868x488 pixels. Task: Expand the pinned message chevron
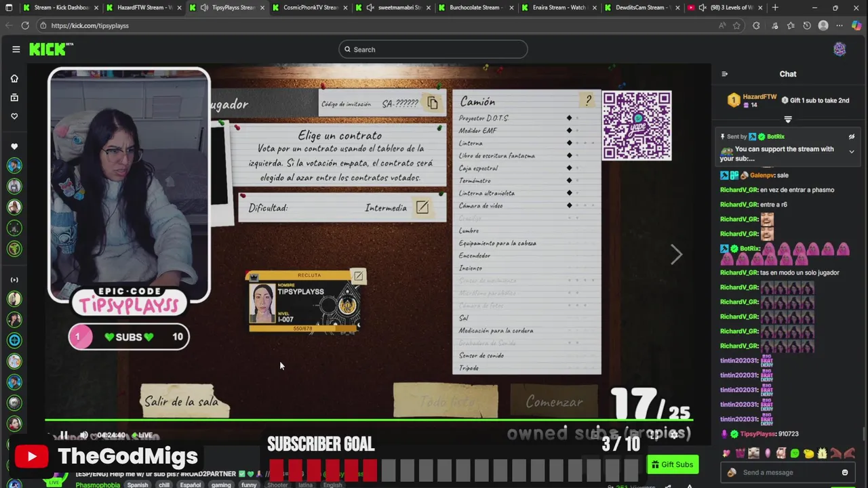[852, 152]
